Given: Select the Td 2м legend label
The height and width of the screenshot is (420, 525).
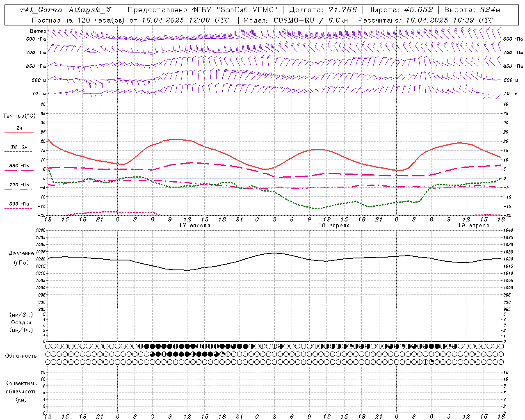Looking at the screenshot, I should 19,147.
